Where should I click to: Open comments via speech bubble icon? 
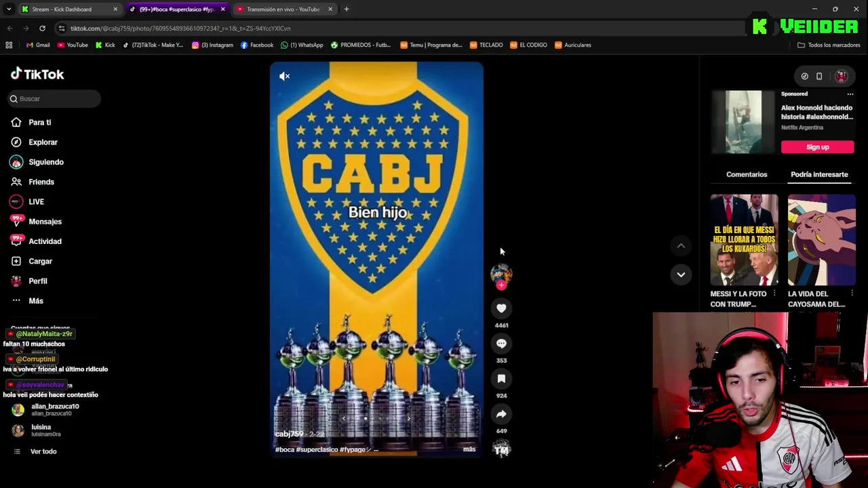point(501,344)
